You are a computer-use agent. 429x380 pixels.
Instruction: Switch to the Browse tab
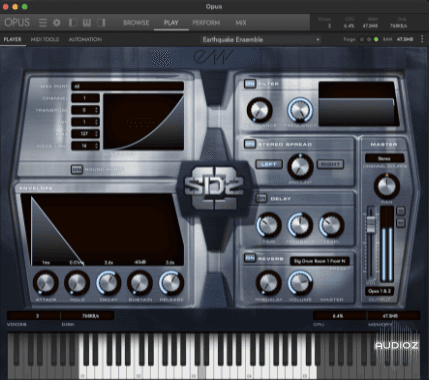[x=136, y=23]
